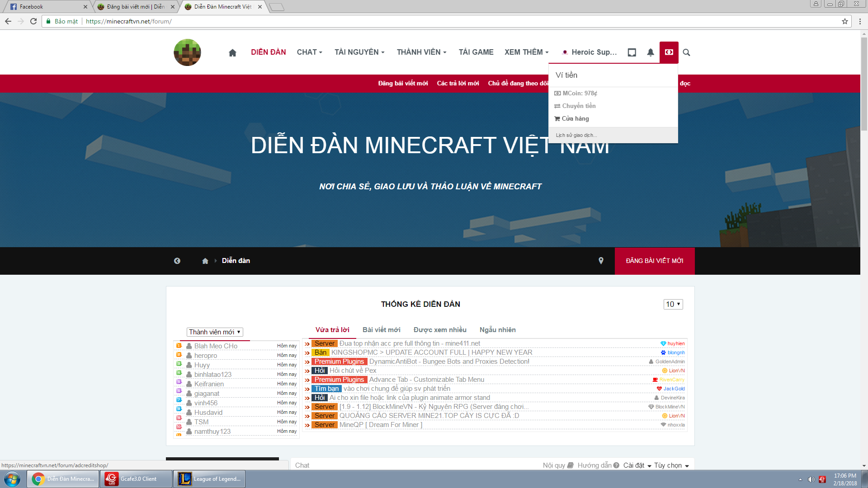The height and width of the screenshot is (488, 868).
Task: Bookmark this page with the star icon
Action: click(x=844, y=21)
